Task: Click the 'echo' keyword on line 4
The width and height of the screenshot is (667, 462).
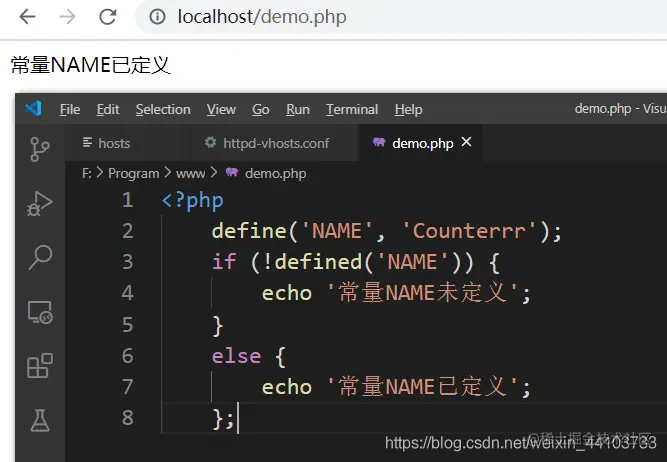Action: click(287, 293)
